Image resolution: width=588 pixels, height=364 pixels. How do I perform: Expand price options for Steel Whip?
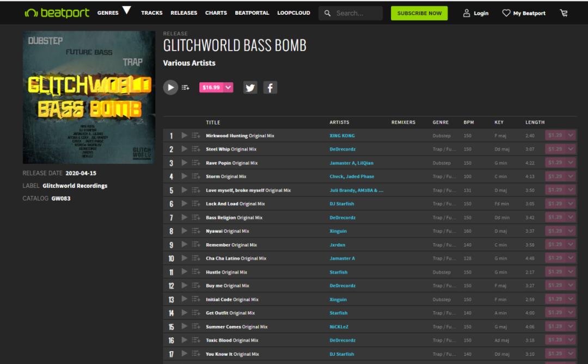571,149
